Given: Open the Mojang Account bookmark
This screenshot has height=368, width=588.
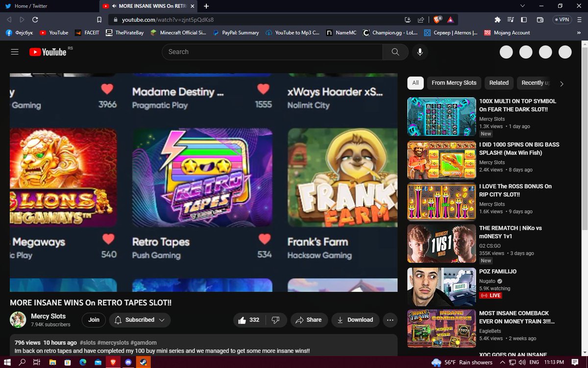Looking at the screenshot, I should coord(507,33).
